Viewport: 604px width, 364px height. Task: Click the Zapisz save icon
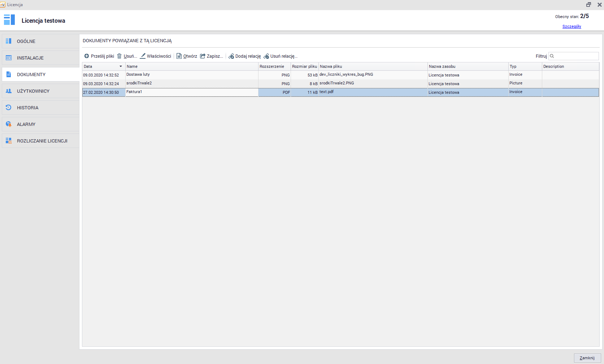pyautogui.click(x=203, y=56)
